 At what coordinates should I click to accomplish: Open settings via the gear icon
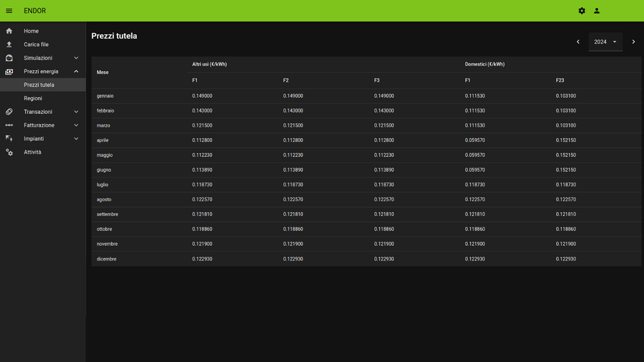point(582,11)
